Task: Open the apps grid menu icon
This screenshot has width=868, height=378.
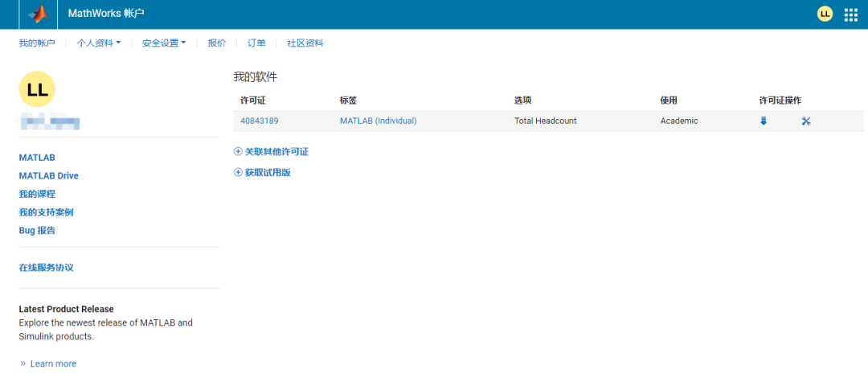Action: coord(851,14)
